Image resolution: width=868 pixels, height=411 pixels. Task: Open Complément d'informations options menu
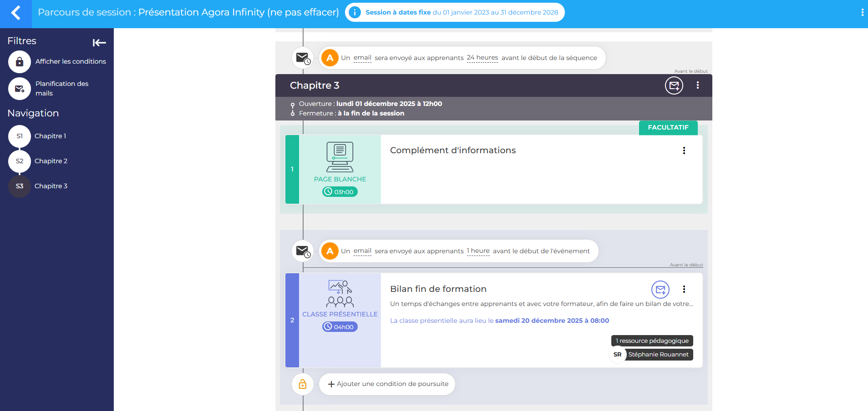point(684,150)
